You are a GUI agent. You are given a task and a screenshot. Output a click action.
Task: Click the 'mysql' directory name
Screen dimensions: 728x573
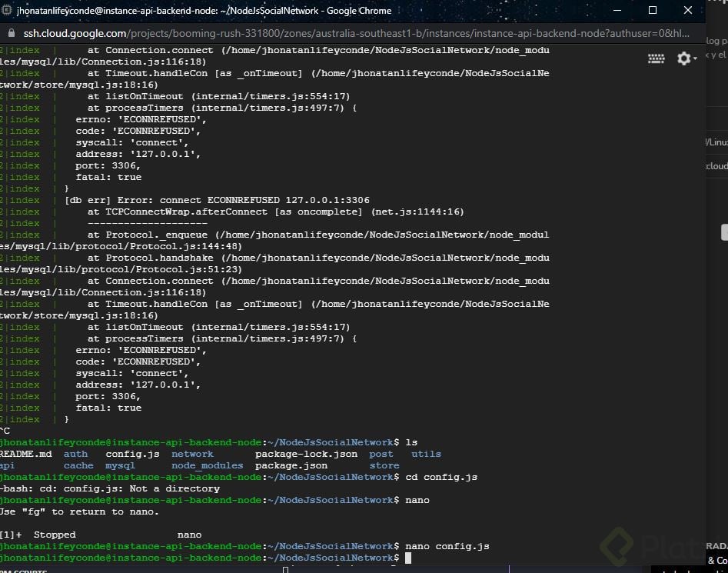[x=120, y=466]
